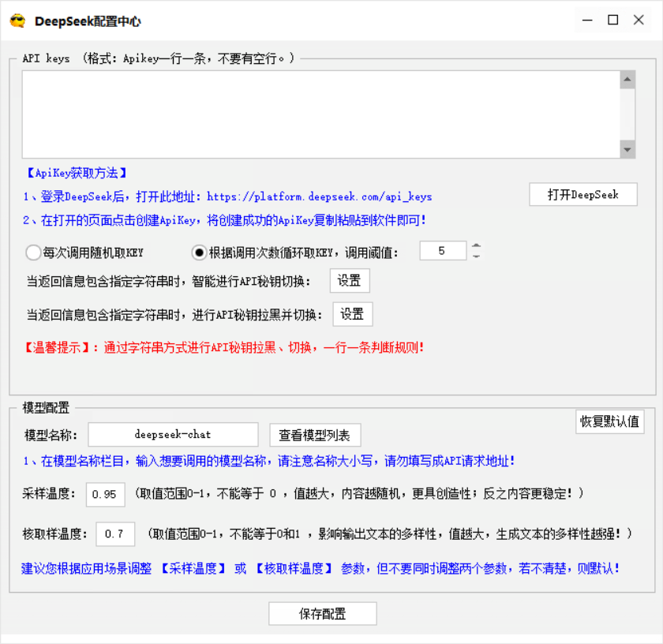663x644 pixels.
Task: Click the step 2 创建ApiKey instruction text
Action: coord(224,220)
